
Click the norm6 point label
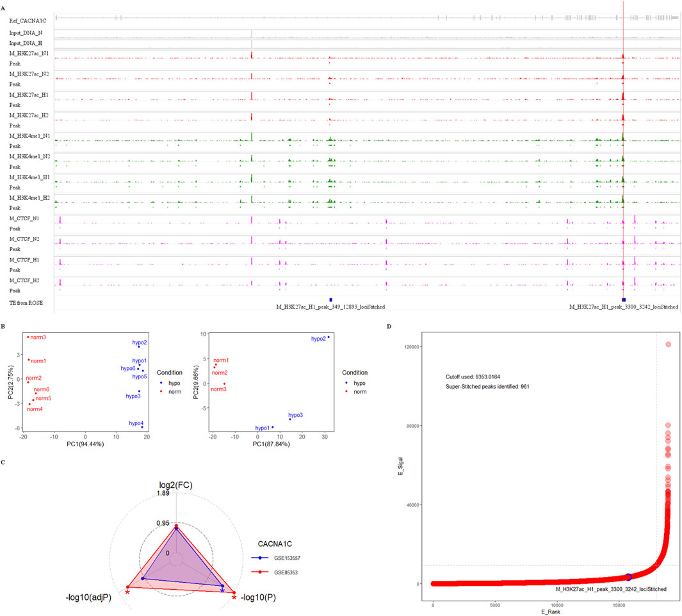[x=42, y=389]
